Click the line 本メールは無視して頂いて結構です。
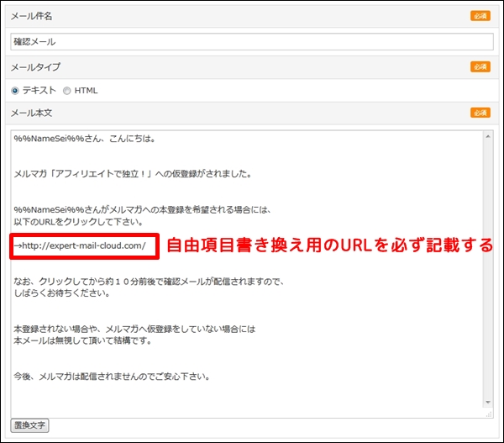This screenshot has width=504, height=443. tap(82, 340)
